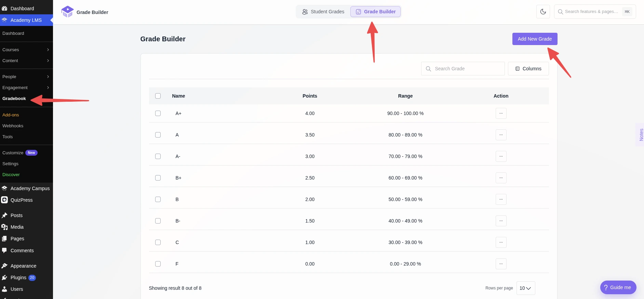
Task: Expand the Courses submenu
Action: coord(26,50)
